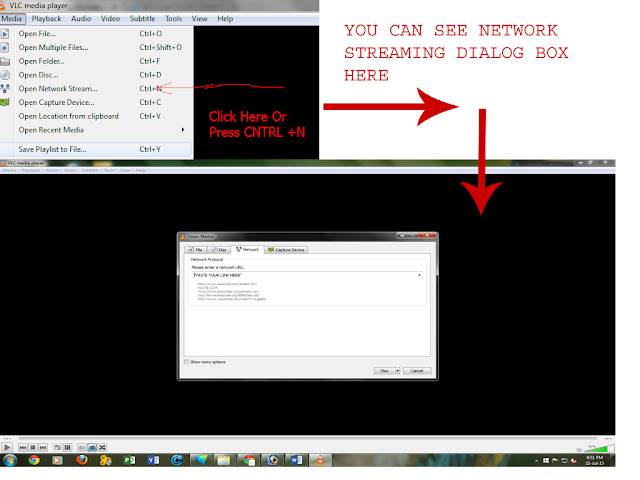Open the Subtitle menu
This screenshot has width=640, height=480.
(142, 19)
